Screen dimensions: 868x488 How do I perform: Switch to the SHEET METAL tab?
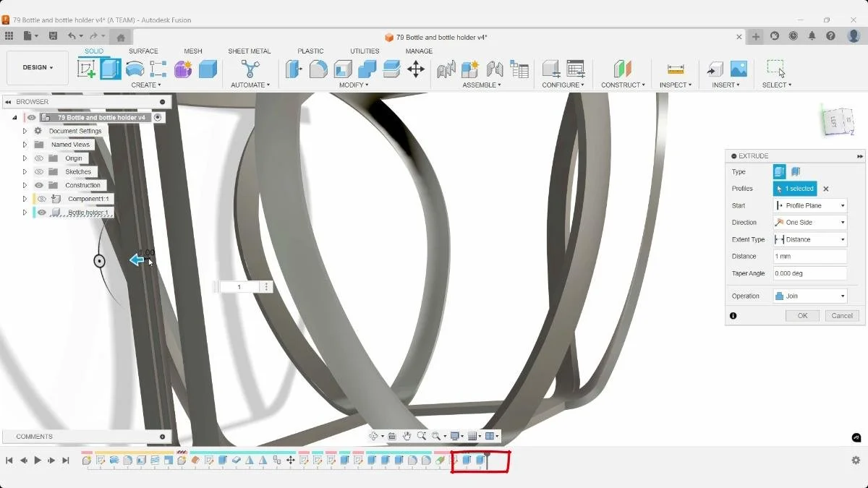click(250, 51)
